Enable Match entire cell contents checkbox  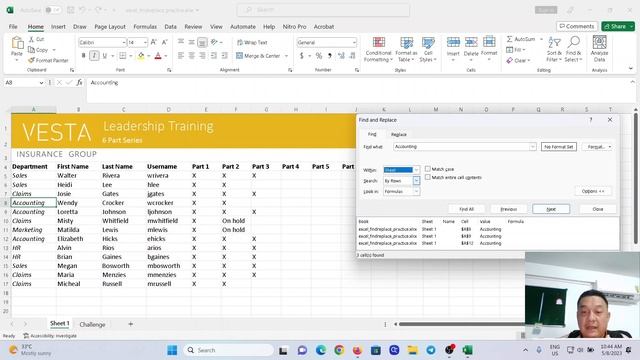tap(427, 177)
